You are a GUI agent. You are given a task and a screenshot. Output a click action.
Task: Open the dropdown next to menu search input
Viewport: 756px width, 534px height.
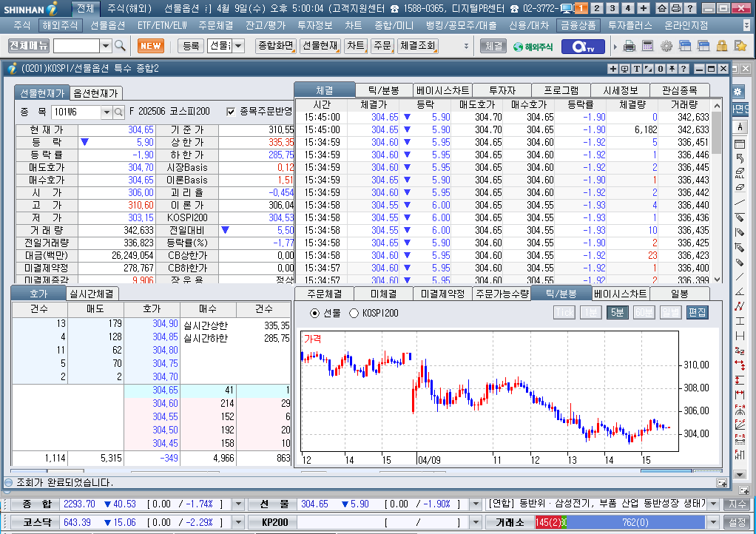[106, 46]
